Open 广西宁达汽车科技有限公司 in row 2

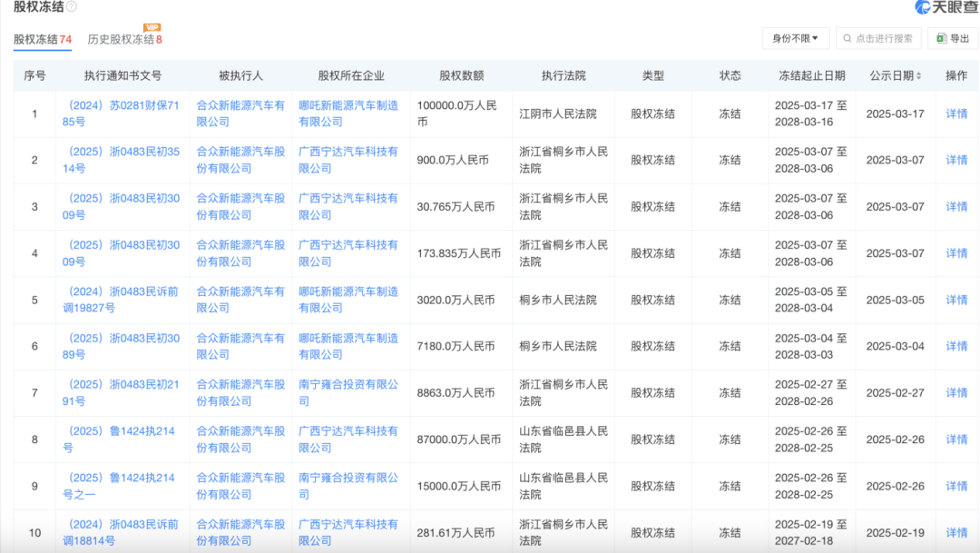[x=348, y=160]
